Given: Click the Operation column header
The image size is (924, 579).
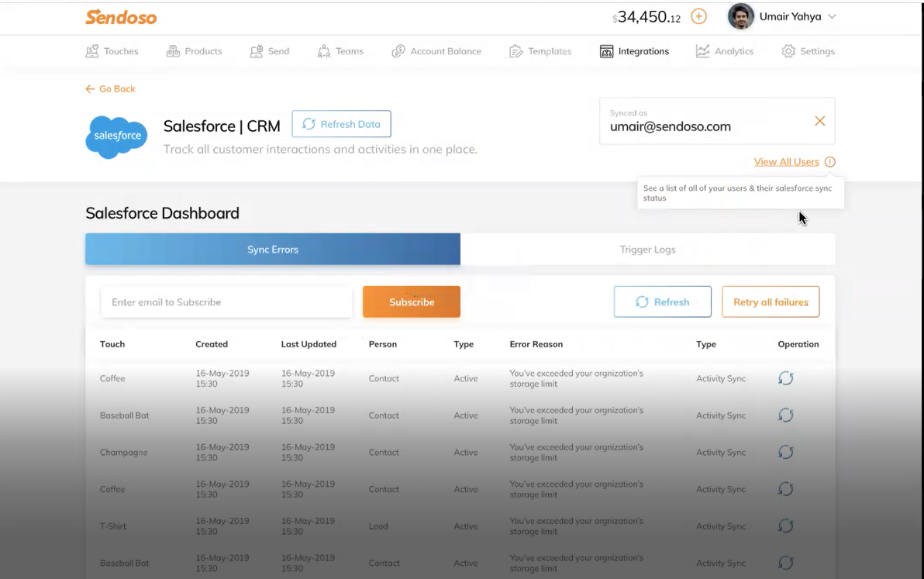Looking at the screenshot, I should pyautogui.click(x=798, y=344).
